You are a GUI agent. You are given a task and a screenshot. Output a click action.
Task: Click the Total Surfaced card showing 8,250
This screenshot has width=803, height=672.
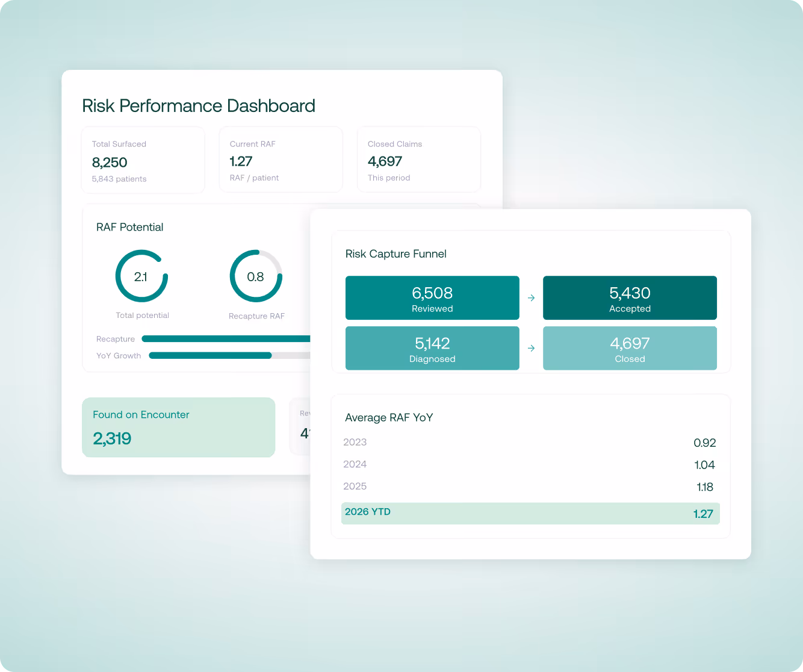click(143, 160)
